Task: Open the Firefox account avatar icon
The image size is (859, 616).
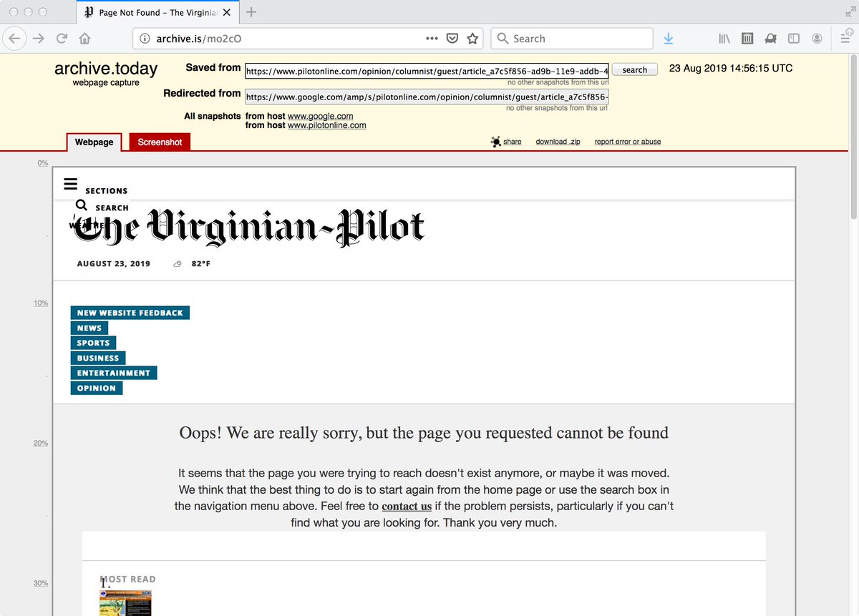Action: tap(817, 39)
